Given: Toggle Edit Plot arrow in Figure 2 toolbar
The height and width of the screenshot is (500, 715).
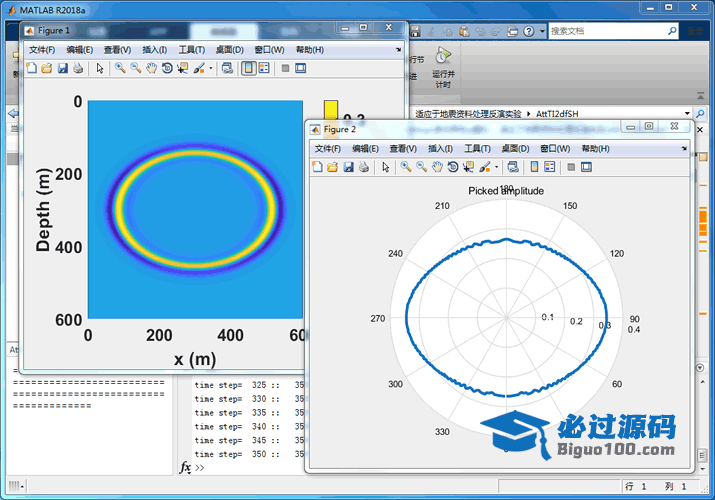Looking at the screenshot, I should click(386, 167).
